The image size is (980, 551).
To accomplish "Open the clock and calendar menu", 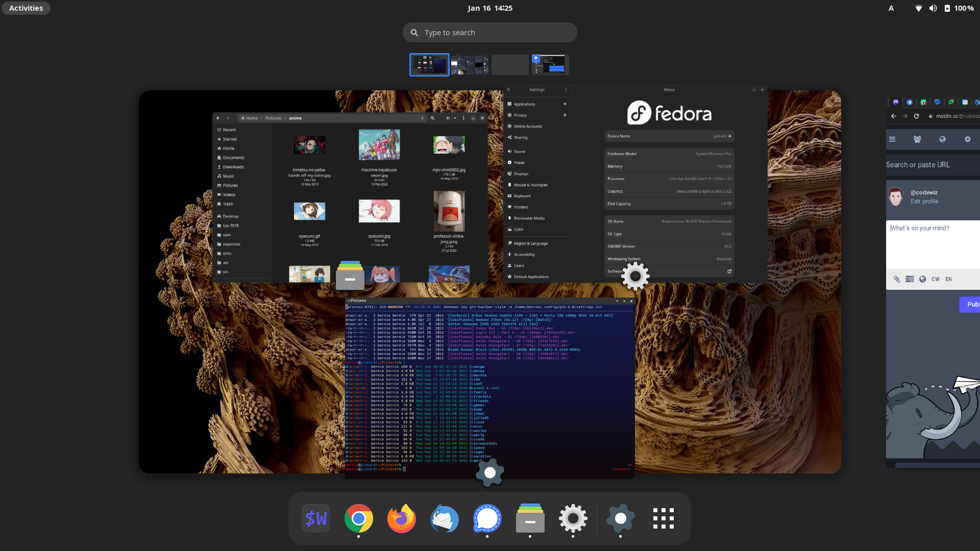I will tap(489, 8).
